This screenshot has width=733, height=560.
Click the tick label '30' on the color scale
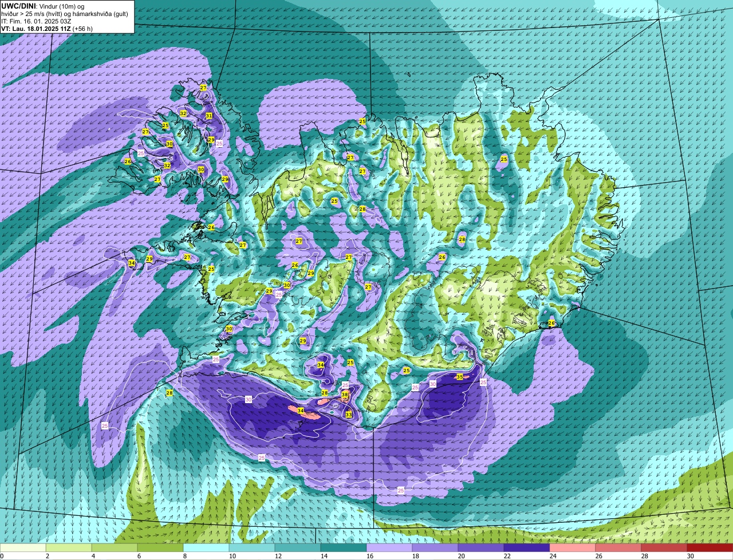691,556
